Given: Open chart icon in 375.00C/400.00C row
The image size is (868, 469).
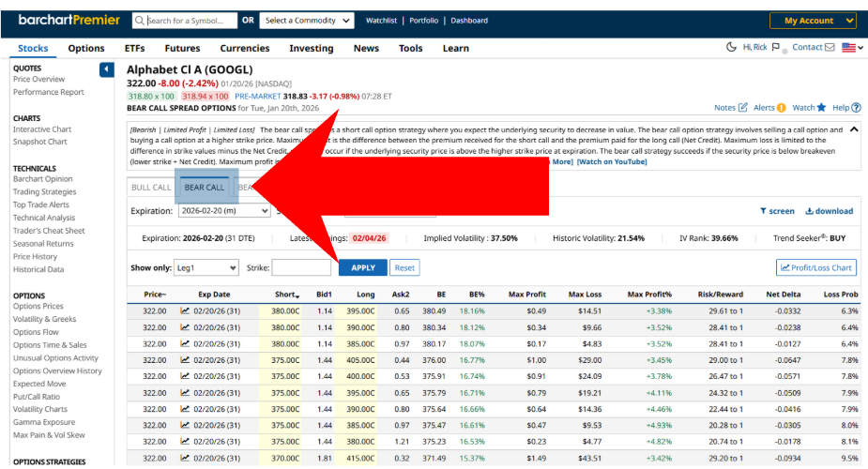Looking at the screenshot, I should [x=185, y=376].
